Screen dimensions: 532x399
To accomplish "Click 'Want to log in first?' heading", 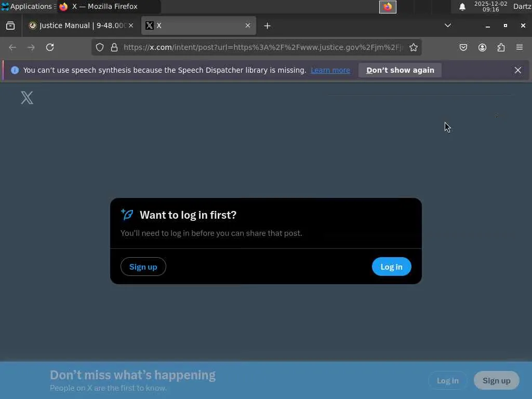I will [x=188, y=215].
